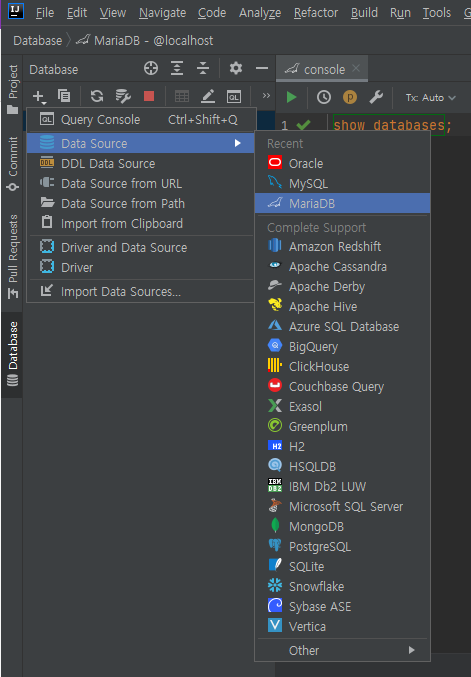Image resolution: width=471 pixels, height=677 pixels.
Task: Switch to the console editor tab
Action: [322, 69]
